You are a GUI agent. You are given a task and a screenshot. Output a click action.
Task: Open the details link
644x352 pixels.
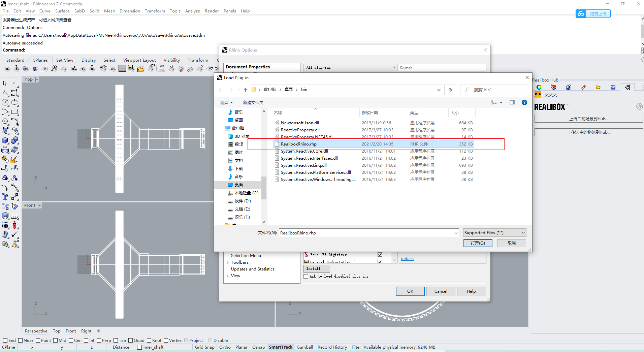407,259
